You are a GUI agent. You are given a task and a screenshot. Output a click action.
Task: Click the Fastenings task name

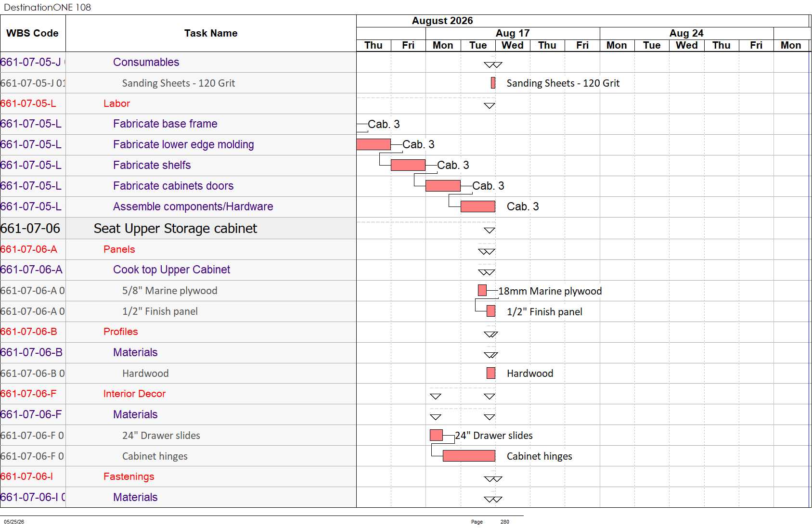(x=129, y=476)
